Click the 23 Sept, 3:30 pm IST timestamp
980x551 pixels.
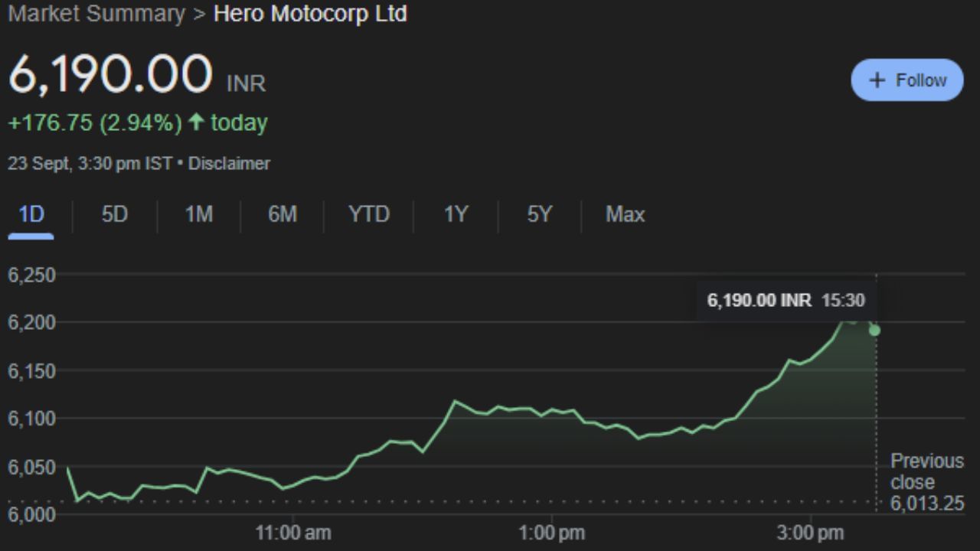90,164
